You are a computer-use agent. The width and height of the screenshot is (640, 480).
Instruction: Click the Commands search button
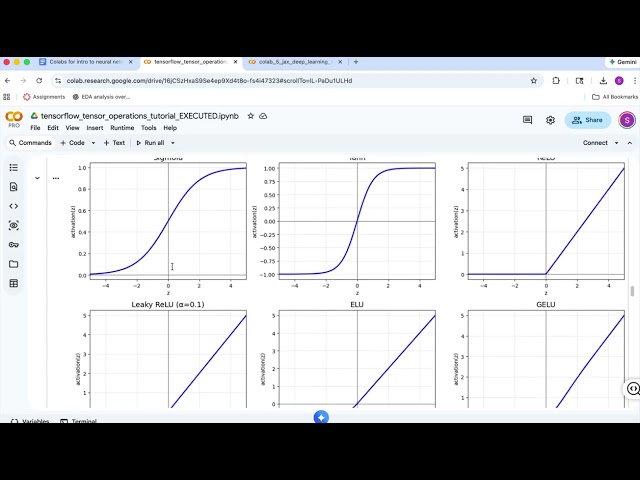click(x=31, y=143)
